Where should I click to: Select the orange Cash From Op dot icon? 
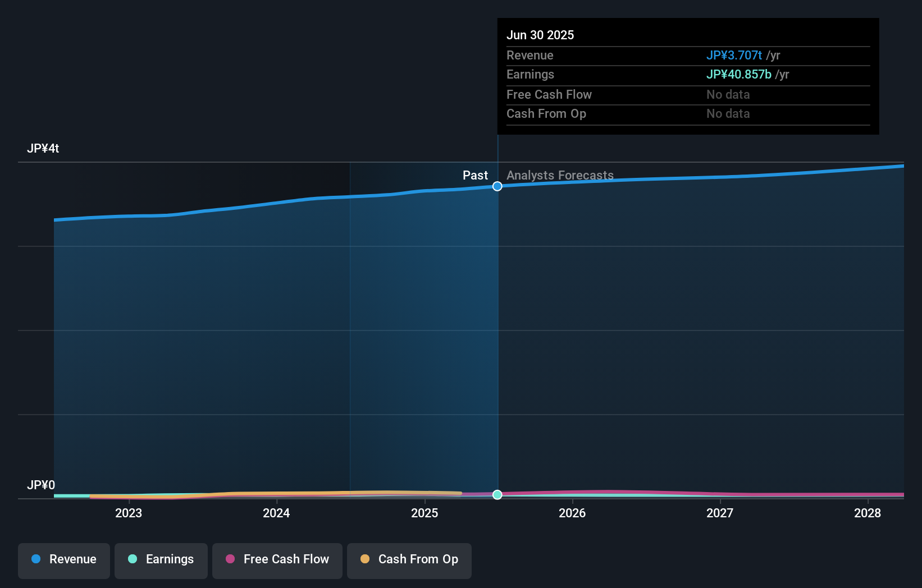tap(365, 559)
